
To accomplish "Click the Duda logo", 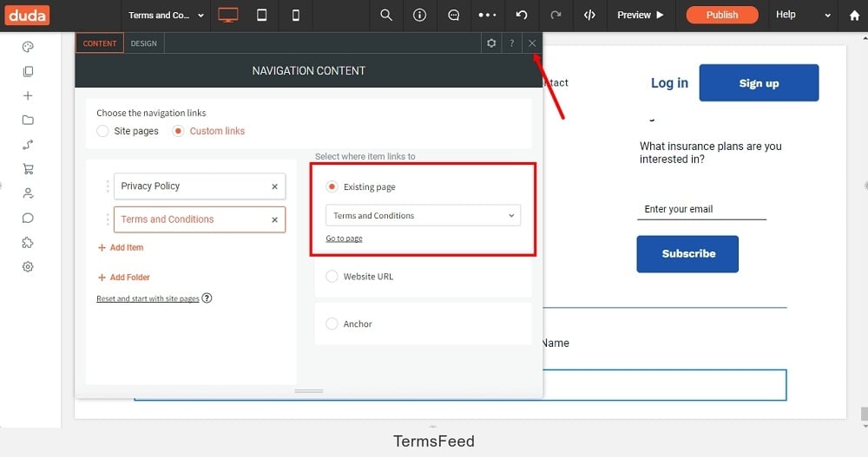I will 27,15.
